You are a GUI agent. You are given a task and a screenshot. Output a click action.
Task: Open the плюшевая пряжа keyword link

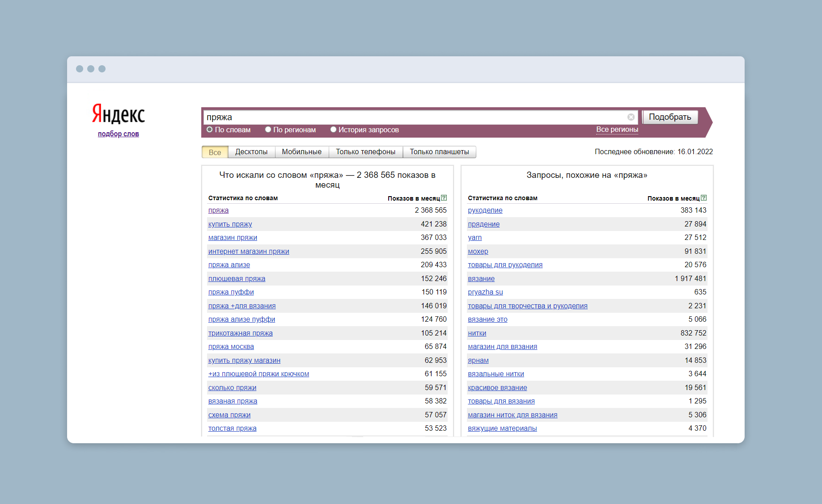[237, 279]
